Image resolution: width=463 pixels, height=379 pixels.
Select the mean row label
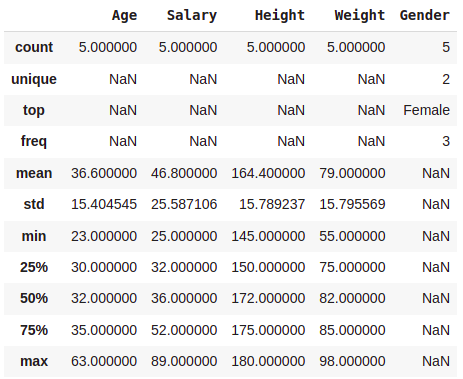(34, 173)
